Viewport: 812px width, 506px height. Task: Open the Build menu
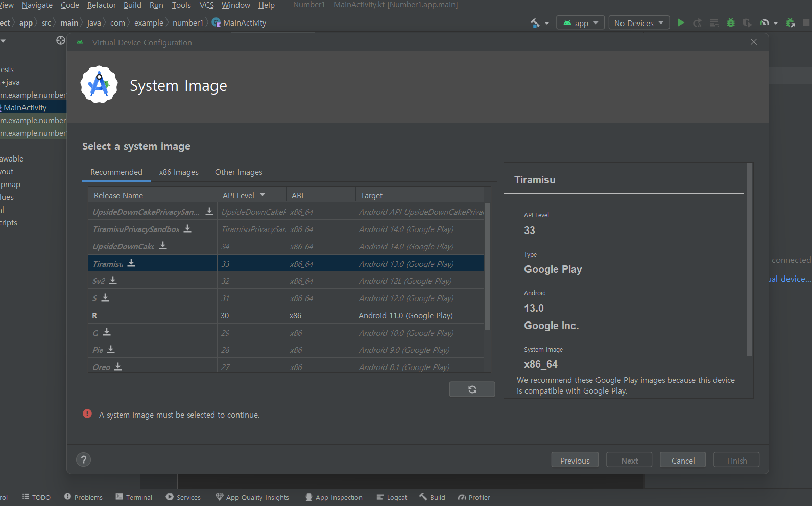coord(132,5)
